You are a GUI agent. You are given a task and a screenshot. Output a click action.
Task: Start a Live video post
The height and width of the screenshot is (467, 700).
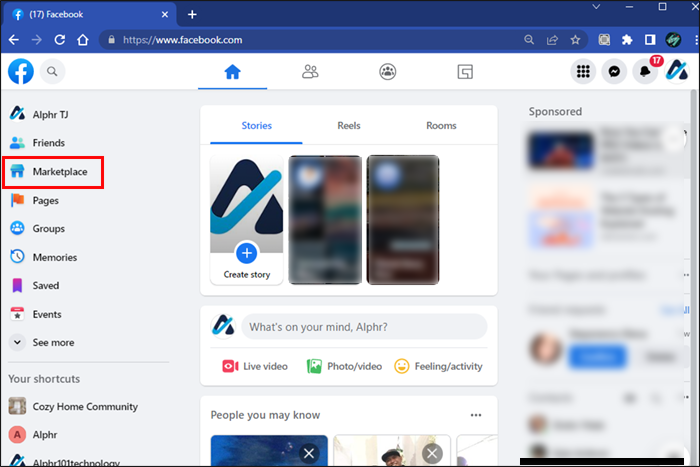pyautogui.click(x=255, y=367)
